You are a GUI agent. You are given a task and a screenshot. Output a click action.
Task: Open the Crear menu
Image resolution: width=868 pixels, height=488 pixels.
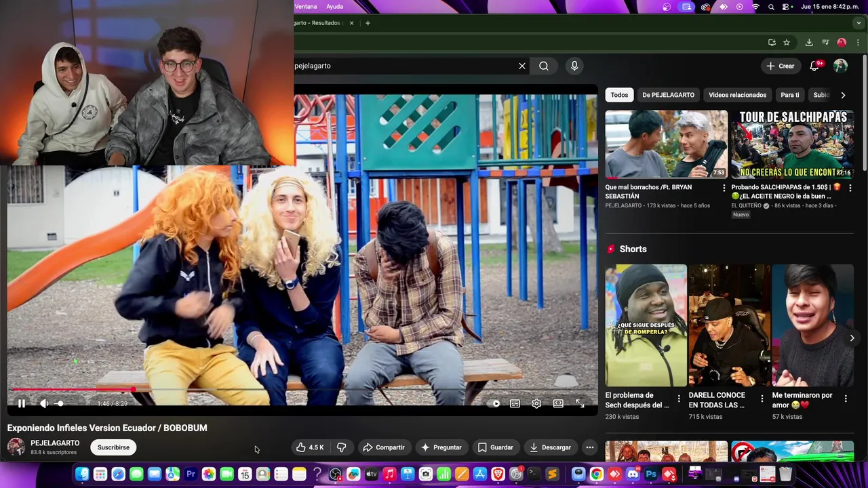point(781,66)
